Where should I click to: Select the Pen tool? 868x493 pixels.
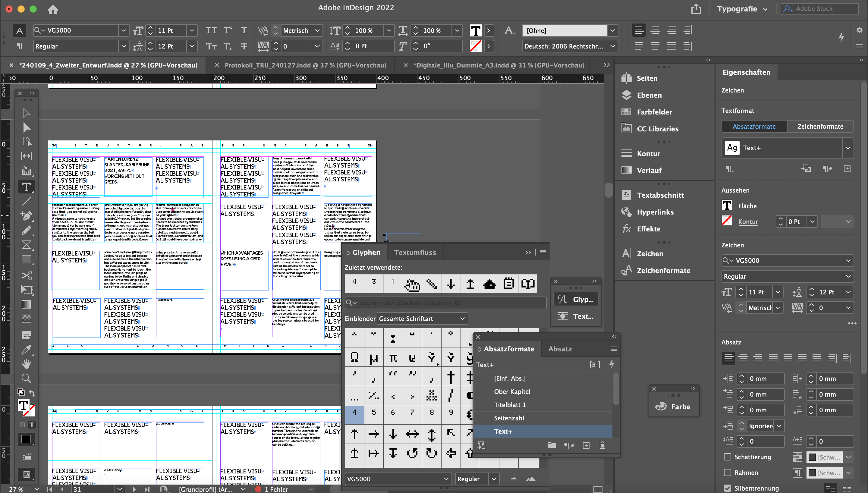point(27,216)
